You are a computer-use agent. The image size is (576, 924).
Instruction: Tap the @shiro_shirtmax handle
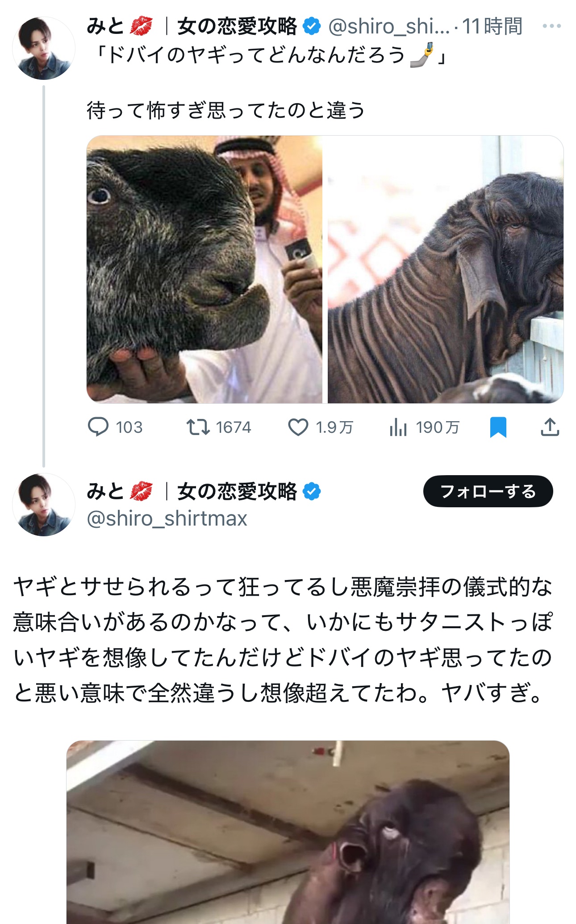[167, 518]
